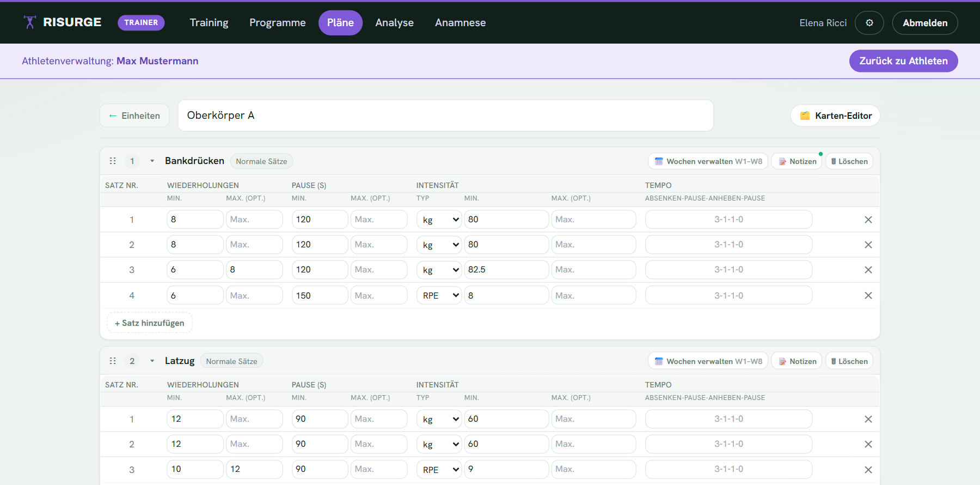Open the Karten-Editor
Screen dimensions: 980x485
835,116
